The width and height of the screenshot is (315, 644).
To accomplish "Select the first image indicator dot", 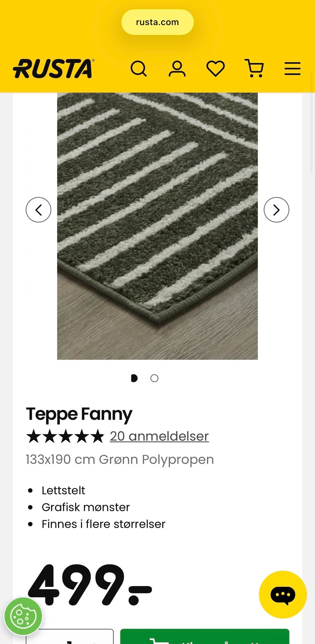I will coord(134,378).
